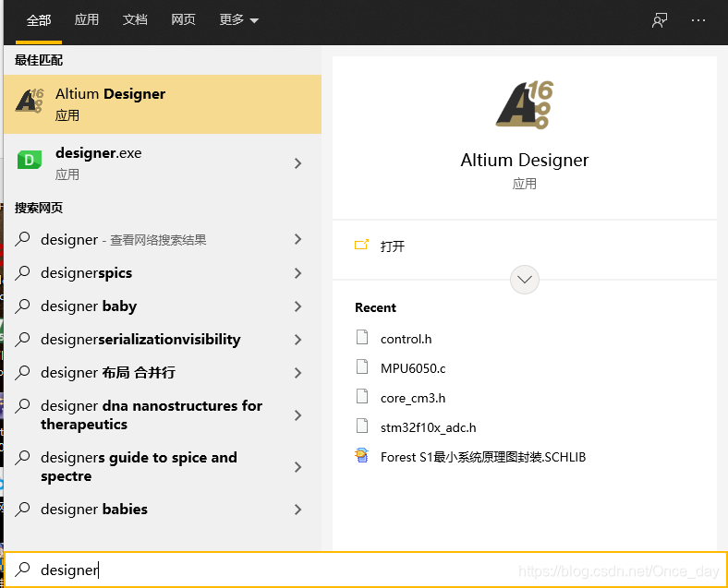Click the magnifier icon in search box
Image resolution: width=728 pixels, height=588 pixels.
tap(22, 570)
